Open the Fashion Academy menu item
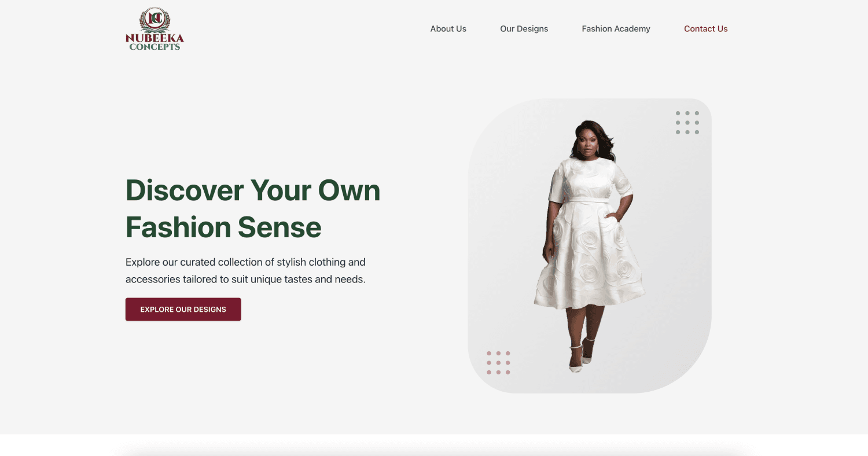 [x=616, y=29]
